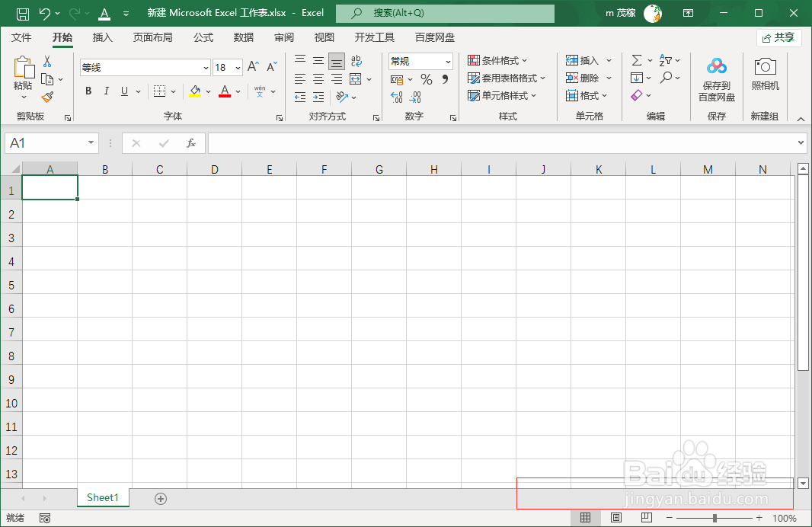Click the Paste clipboard icon

(x=23, y=67)
